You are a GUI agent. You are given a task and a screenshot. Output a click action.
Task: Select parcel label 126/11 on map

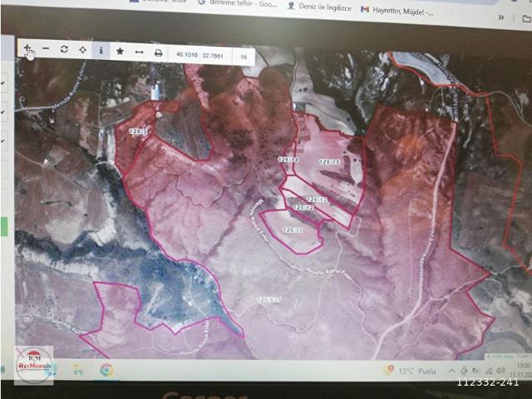293,229
